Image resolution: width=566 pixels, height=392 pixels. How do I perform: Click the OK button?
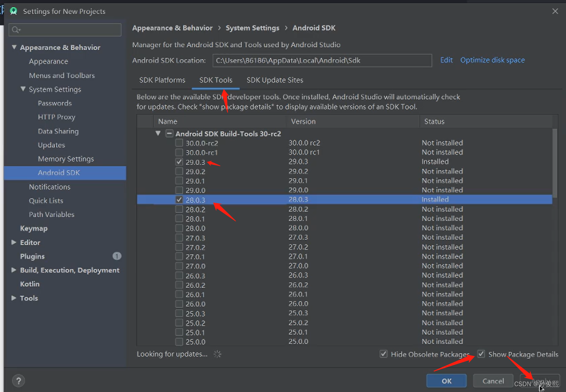pos(447,381)
